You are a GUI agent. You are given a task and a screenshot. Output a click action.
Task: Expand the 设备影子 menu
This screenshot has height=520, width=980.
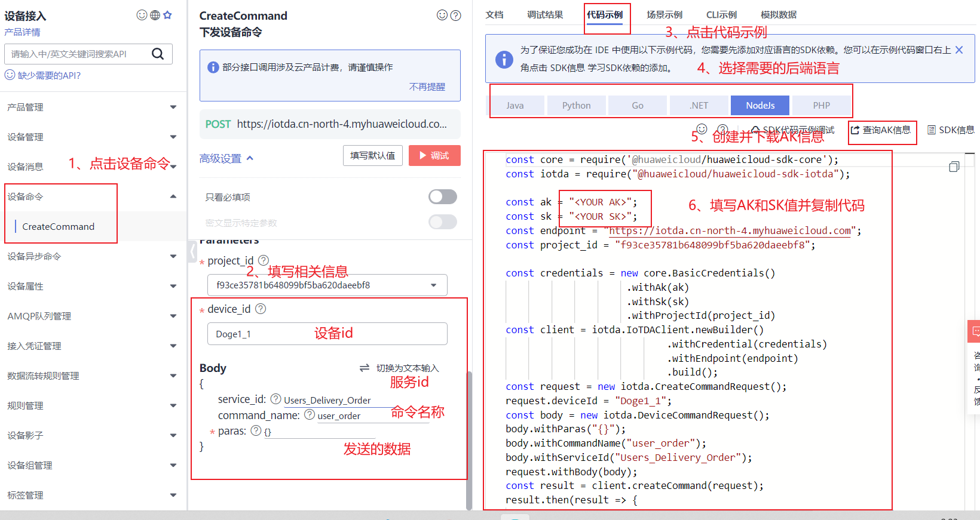[93, 435]
